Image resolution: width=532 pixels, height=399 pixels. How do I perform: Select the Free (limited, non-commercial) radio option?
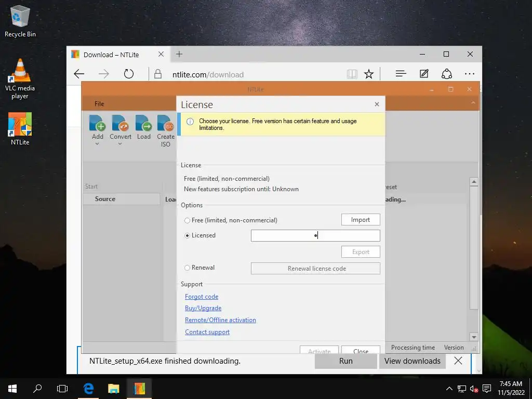pyautogui.click(x=187, y=220)
